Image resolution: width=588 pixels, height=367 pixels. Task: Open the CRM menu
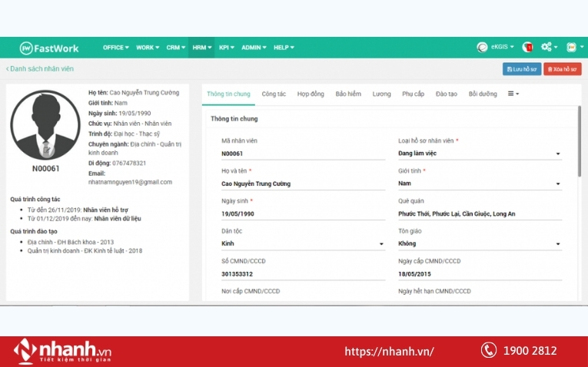[x=176, y=48]
